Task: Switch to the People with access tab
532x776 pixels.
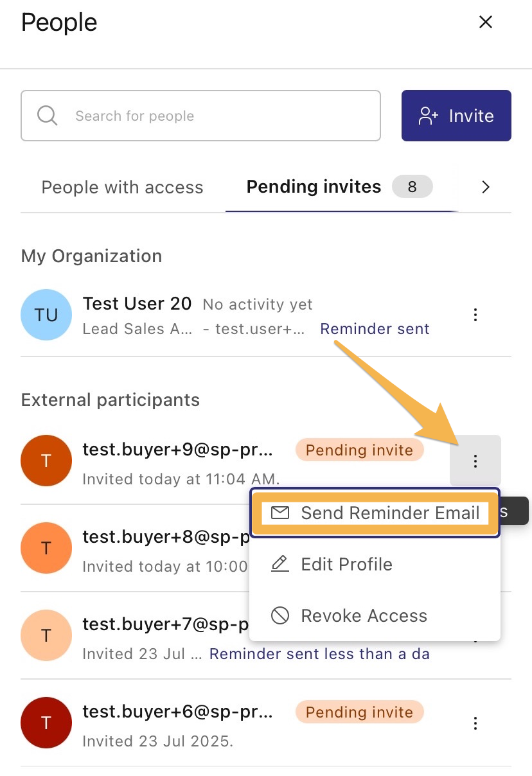Action: click(x=122, y=187)
